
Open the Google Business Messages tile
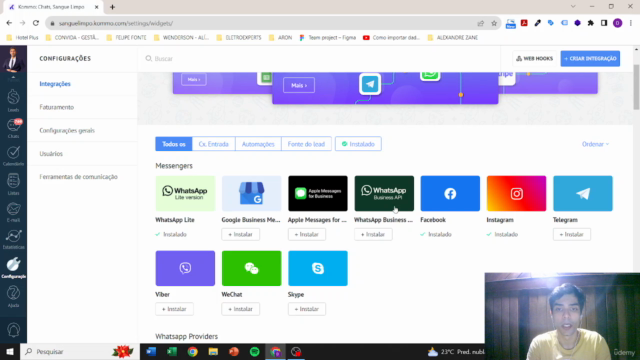pyautogui.click(x=251, y=193)
